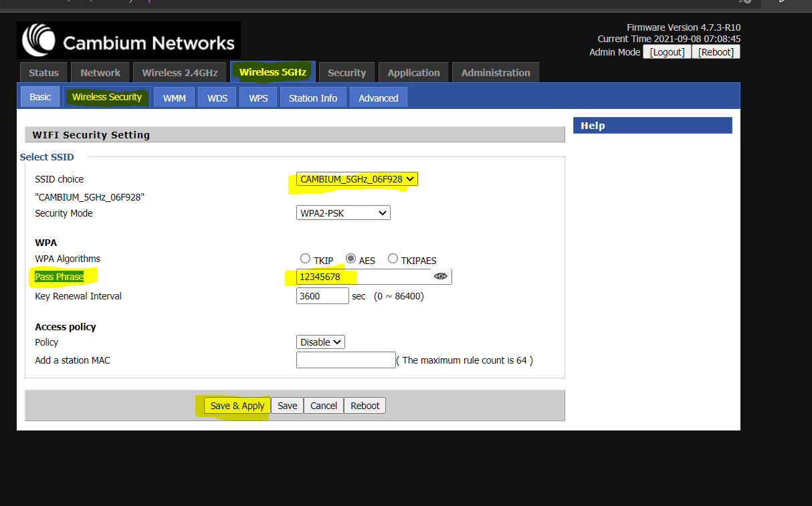Focus the Key Renewal Interval field
Screen dimensions: 812x506
coord(322,296)
